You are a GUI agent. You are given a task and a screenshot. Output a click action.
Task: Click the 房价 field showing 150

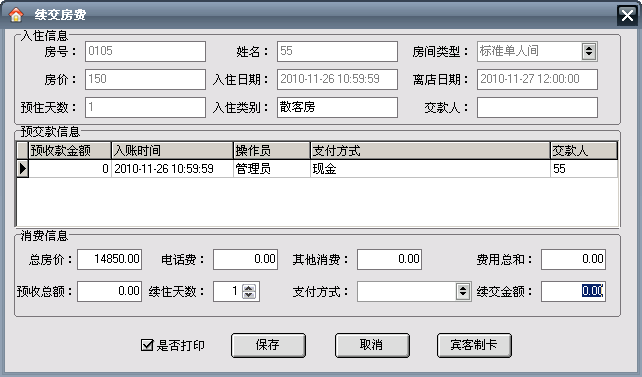(145, 79)
